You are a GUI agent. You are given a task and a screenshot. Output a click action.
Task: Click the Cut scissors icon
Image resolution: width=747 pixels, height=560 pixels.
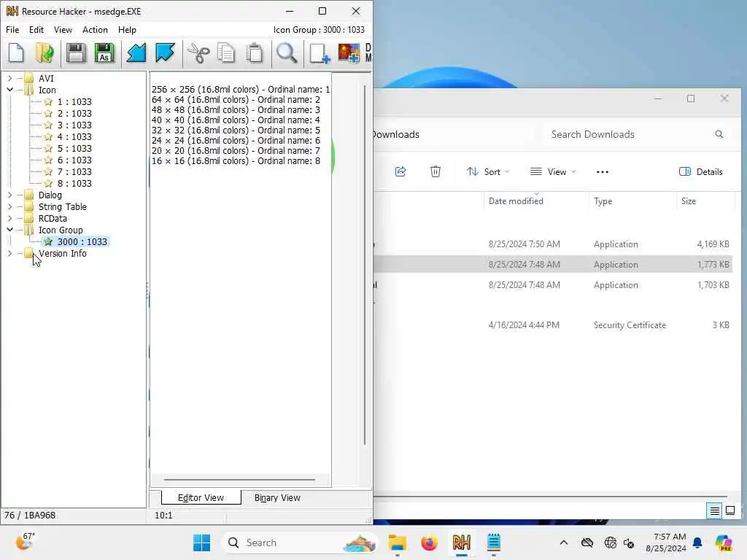[x=198, y=52]
